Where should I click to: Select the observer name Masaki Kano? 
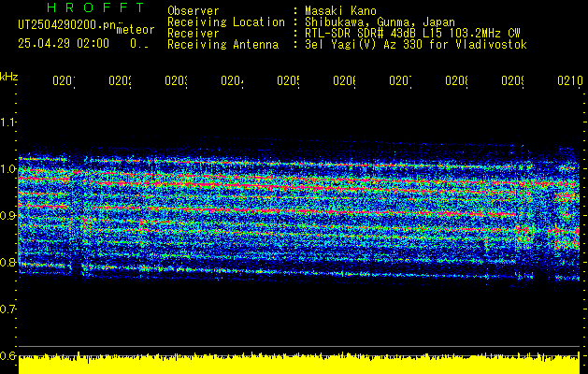click(x=340, y=11)
